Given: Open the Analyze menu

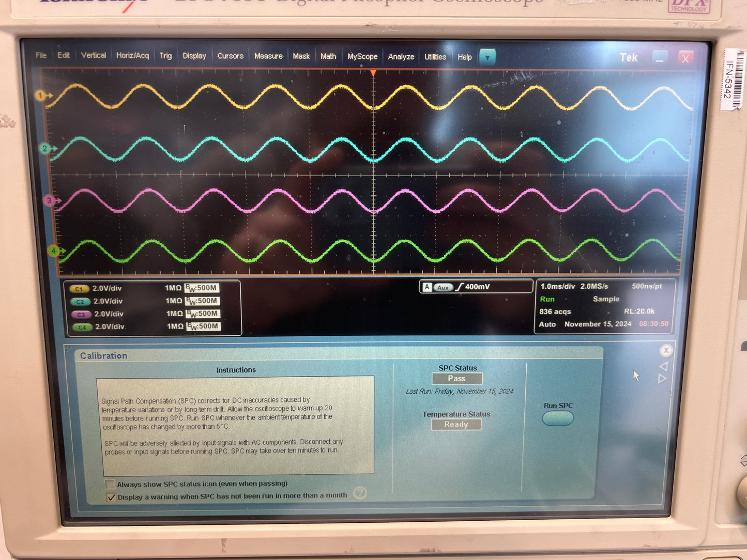Looking at the screenshot, I should tap(401, 57).
